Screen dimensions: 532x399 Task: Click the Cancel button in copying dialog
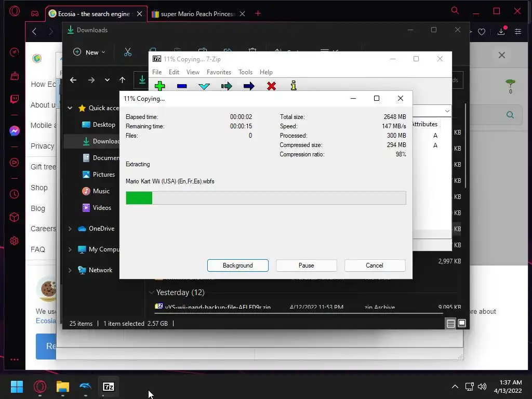(375, 265)
